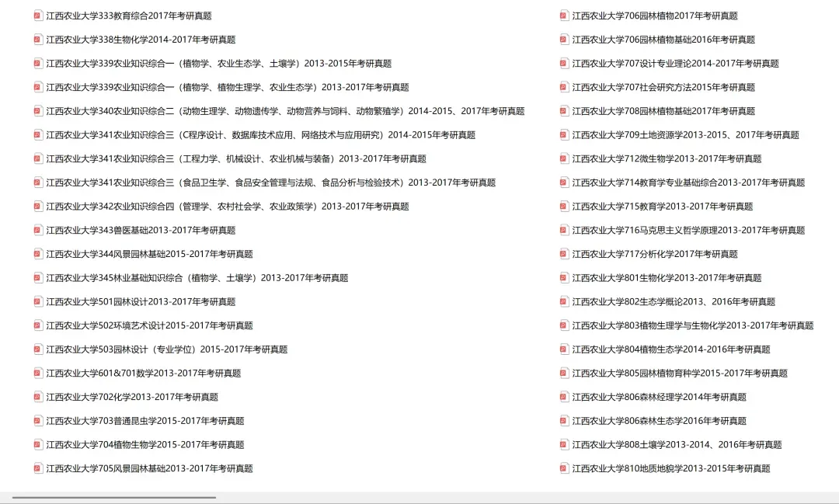This screenshot has width=839, height=504.
Task: Select 344风景园林基础2015-2017 file name
Action: [149, 254]
